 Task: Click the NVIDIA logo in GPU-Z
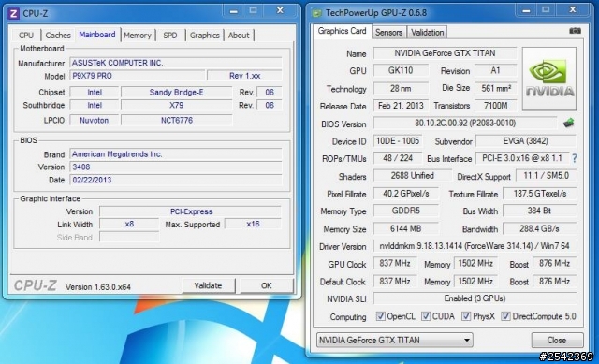549,79
